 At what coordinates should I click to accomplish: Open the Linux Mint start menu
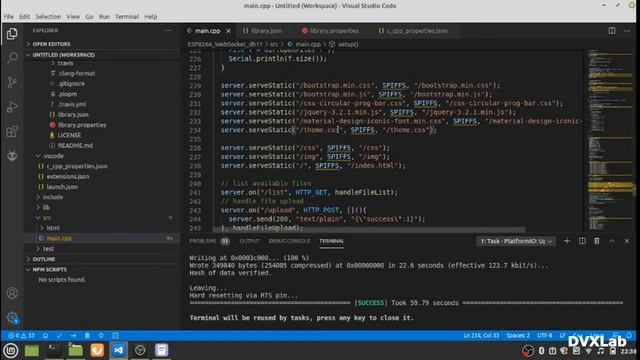tap(11, 351)
